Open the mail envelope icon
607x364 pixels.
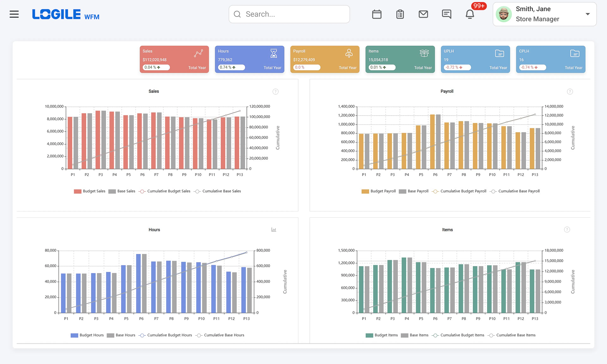pos(423,14)
